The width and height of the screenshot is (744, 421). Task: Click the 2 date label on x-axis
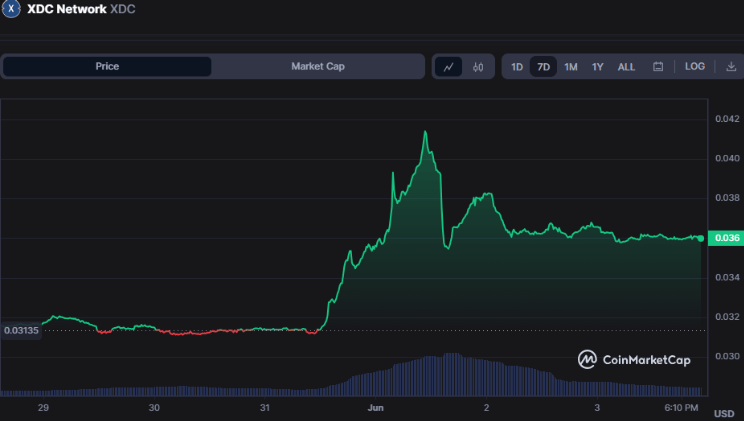pos(486,408)
